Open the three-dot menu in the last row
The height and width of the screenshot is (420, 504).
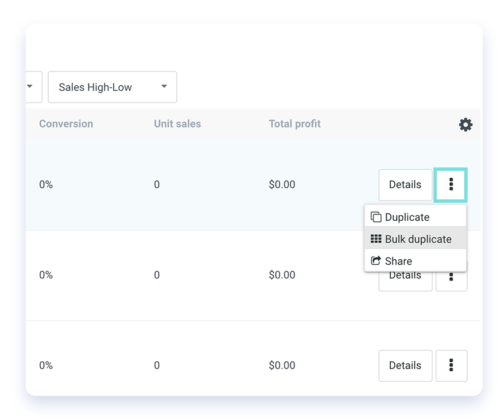pyautogui.click(x=451, y=366)
